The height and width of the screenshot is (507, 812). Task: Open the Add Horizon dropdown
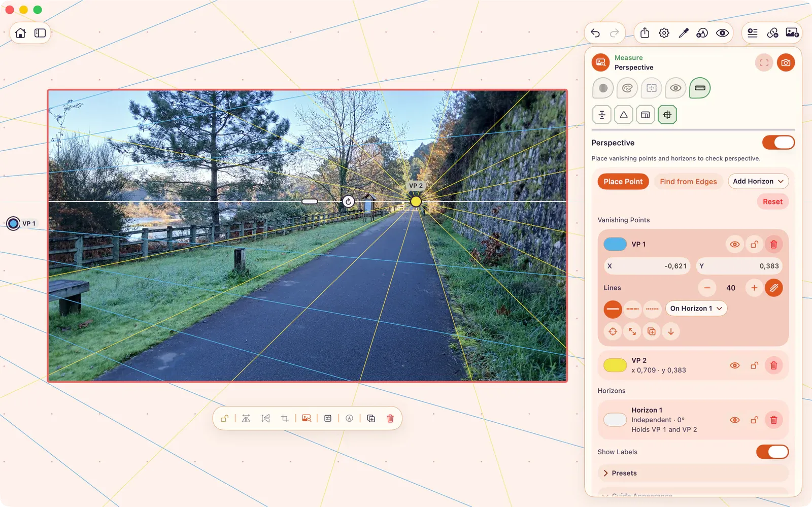tap(758, 181)
